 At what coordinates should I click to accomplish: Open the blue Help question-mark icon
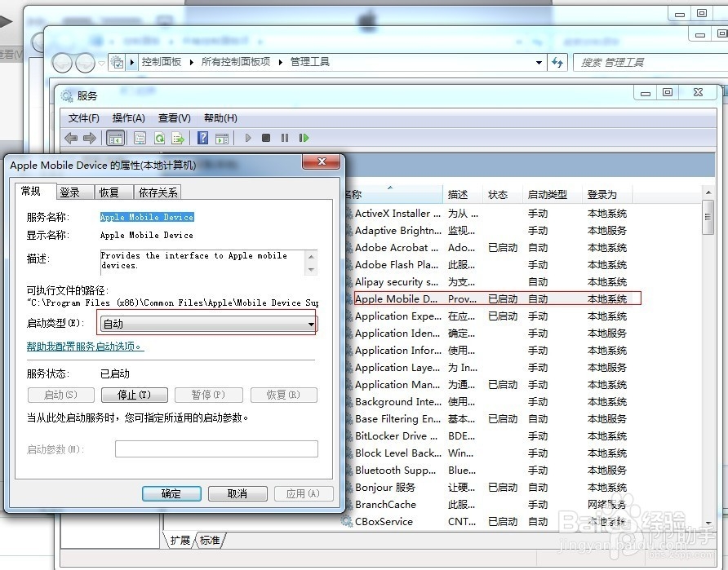click(202, 139)
